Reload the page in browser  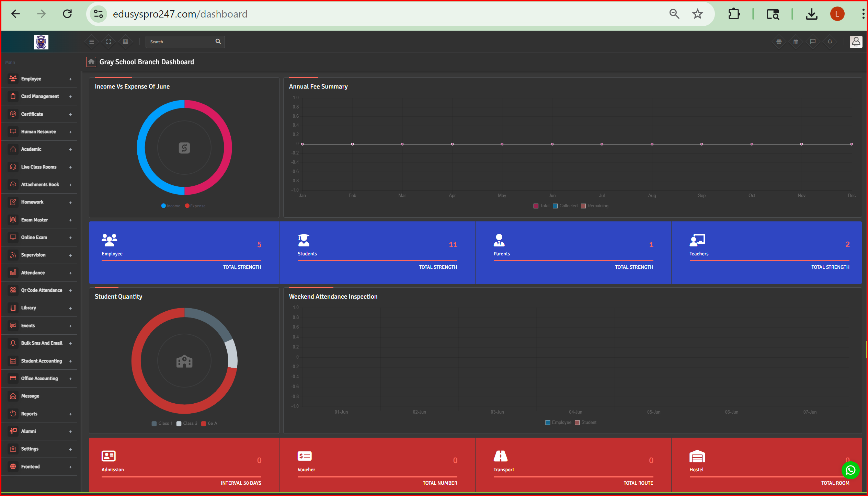[67, 14]
